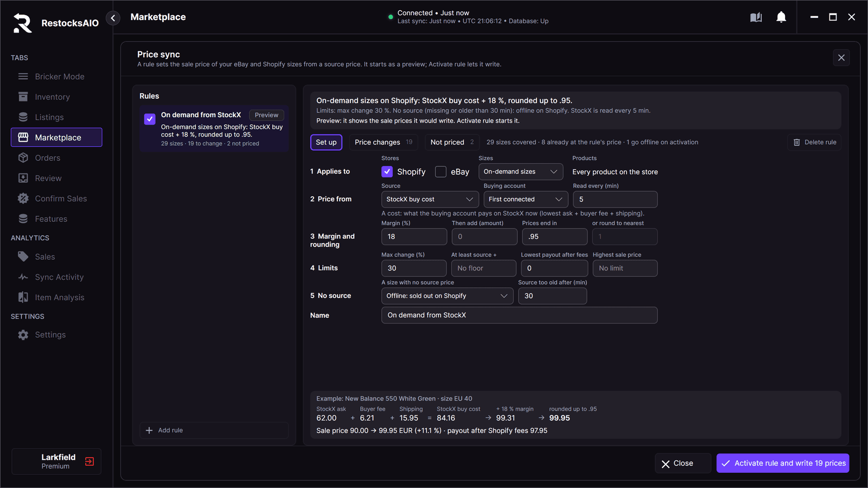The width and height of the screenshot is (868, 488).
Task: View Sync Activity
Action: tap(56, 277)
